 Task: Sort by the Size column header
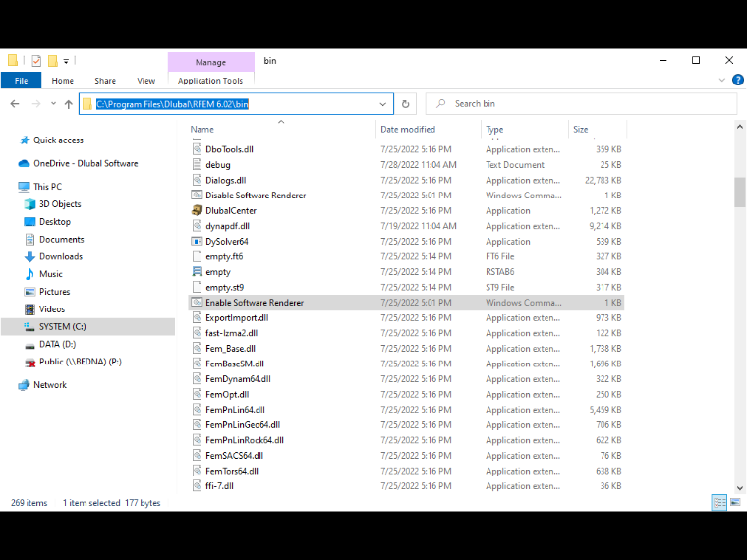click(x=598, y=129)
